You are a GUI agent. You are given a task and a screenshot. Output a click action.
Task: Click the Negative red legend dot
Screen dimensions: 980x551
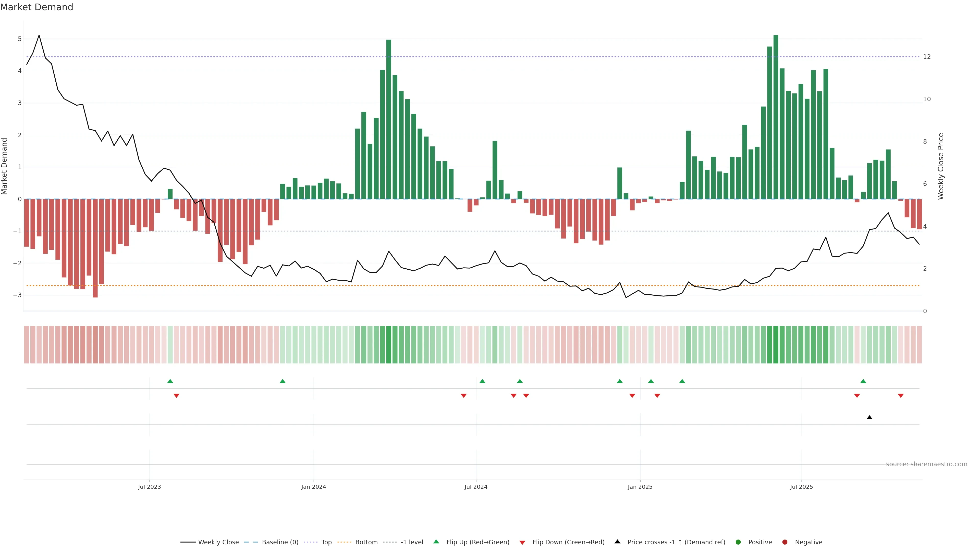point(785,542)
